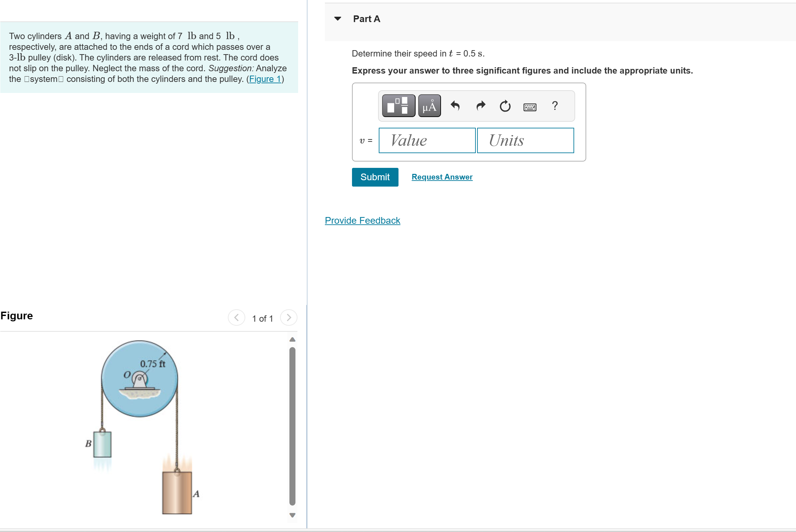Screen dimensions: 796x532
Task: Click the previous figure arrow
Action: pyautogui.click(x=236, y=318)
